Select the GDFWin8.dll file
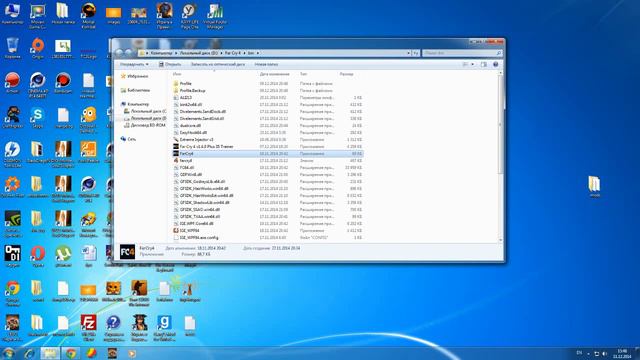The width and height of the screenshot is (640, 360). click(267, 175)
